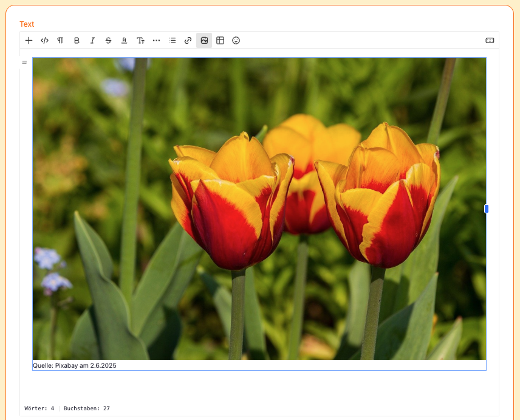Toggle HTML source code view
The image size is (520, 420).
44,41
